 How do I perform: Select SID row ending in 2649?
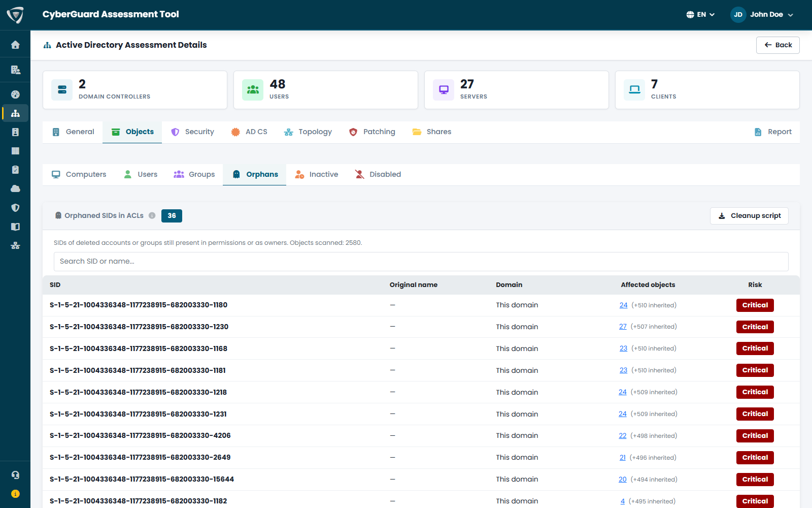[421, 458]
